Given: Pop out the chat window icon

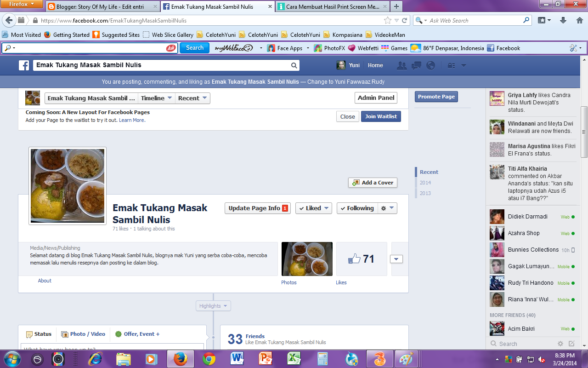Looking at the screenshot, I should [x=571, y=344].
